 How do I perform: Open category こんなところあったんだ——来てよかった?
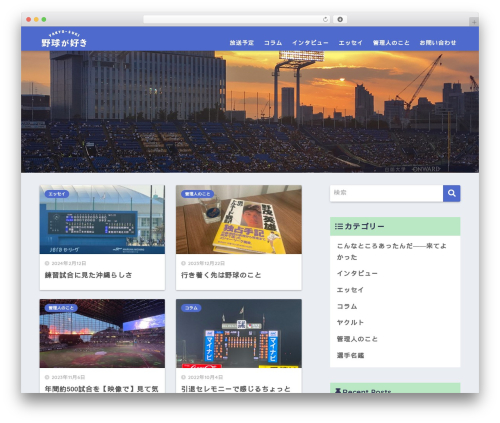tap(391, 251)
